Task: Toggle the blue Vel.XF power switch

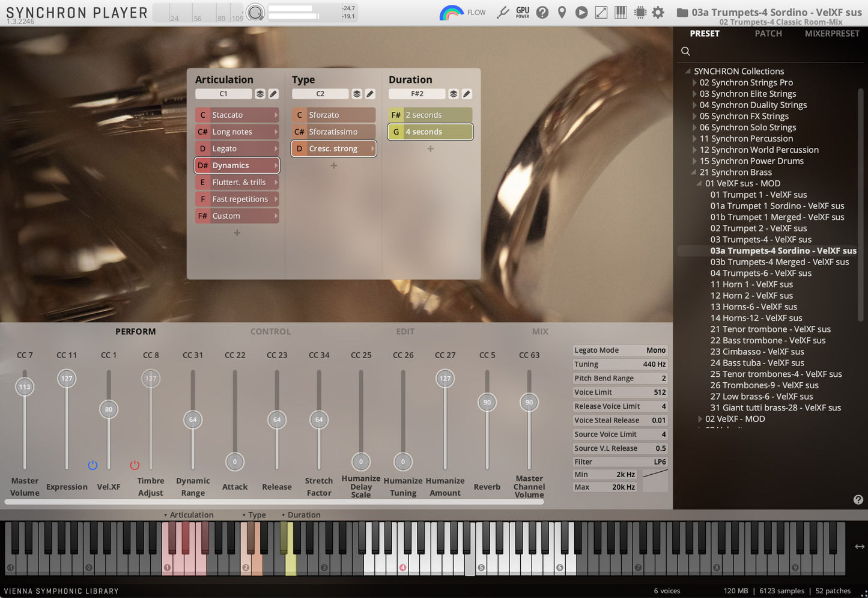Action: coord(93,465)
